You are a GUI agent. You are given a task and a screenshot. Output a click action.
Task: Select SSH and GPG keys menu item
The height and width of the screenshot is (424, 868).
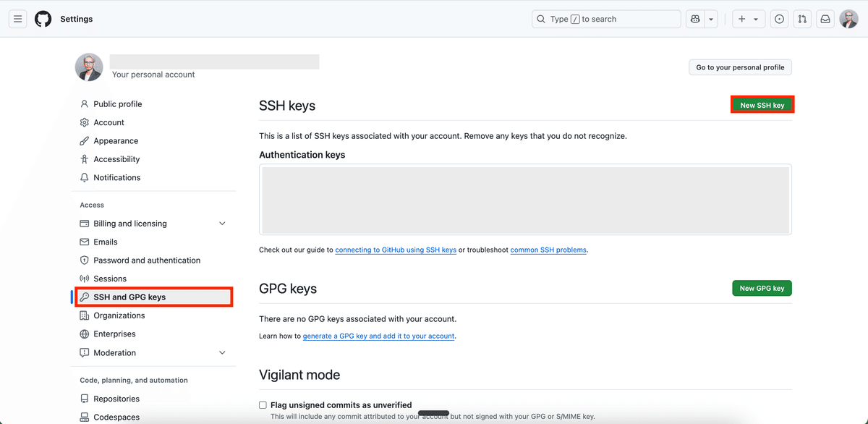[129, 297]
